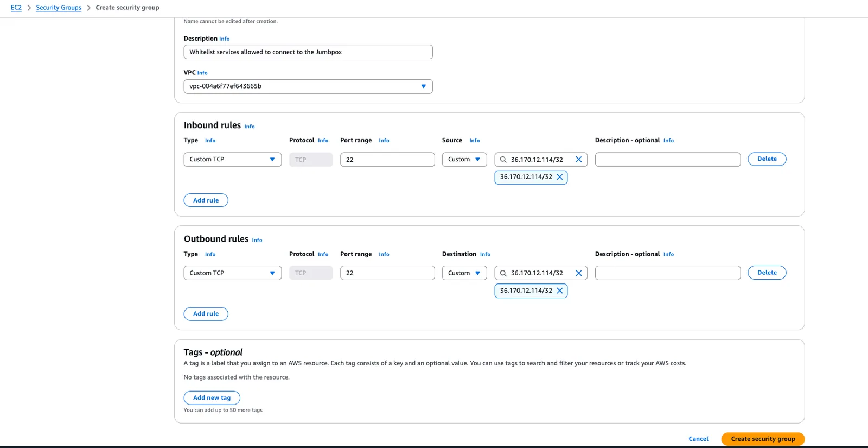Open the outbound rule Type dropdown
The image size is (868, 448).
(x=233, y=273)
